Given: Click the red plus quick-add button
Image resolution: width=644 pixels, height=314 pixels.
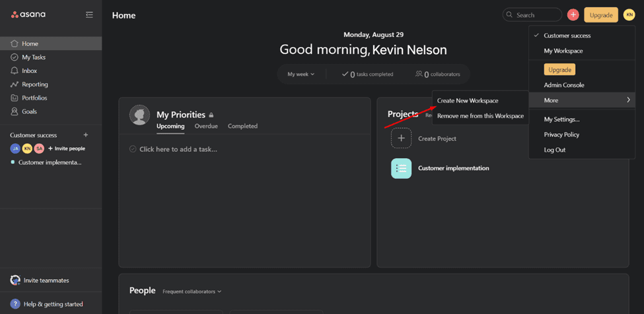Looking at the screenshot, I should 573,15.
